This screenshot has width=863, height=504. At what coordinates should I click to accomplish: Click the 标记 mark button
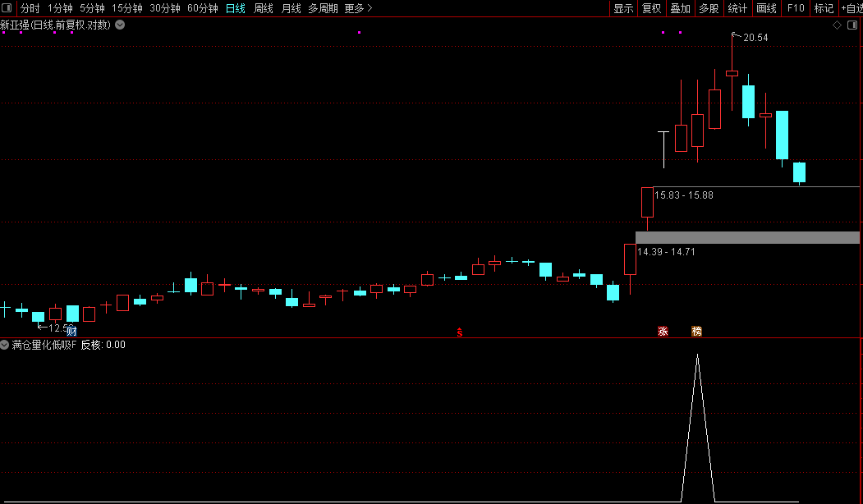(824, 8)
